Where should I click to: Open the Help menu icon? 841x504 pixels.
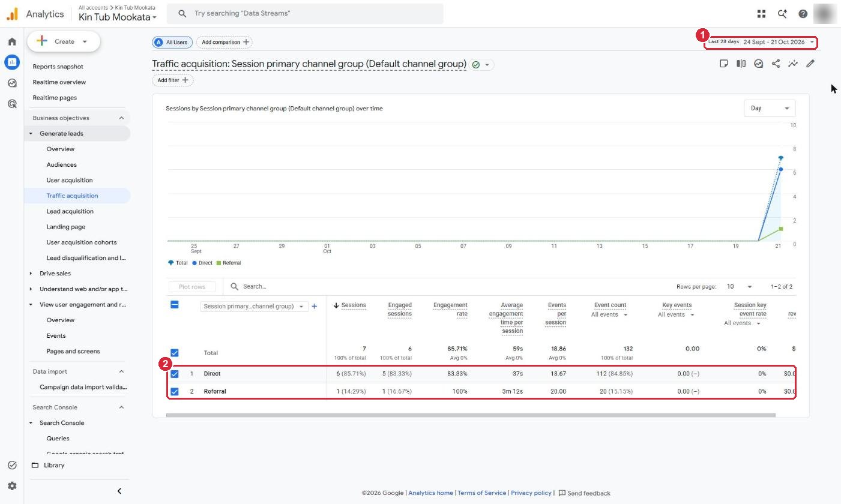point(803,13)
